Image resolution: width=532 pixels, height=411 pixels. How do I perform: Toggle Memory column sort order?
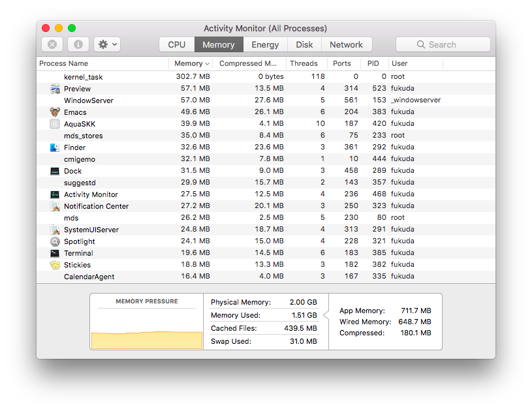point(191,63)
